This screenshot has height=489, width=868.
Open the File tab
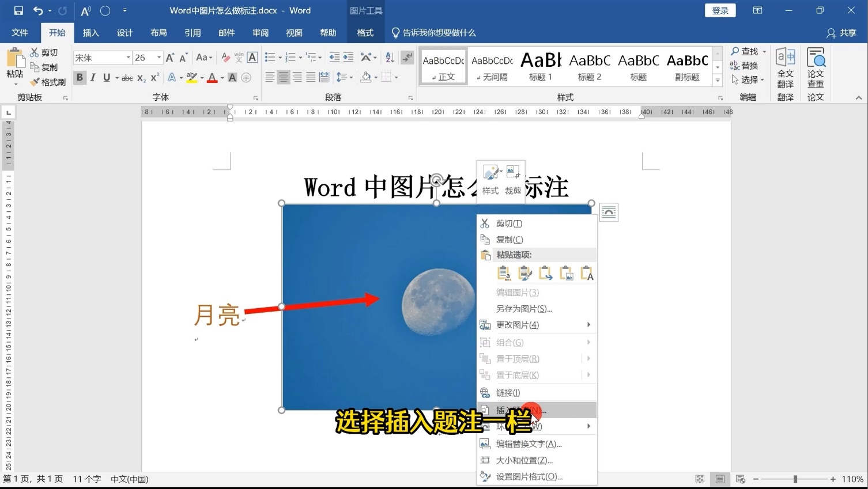[x=20, y=33]
